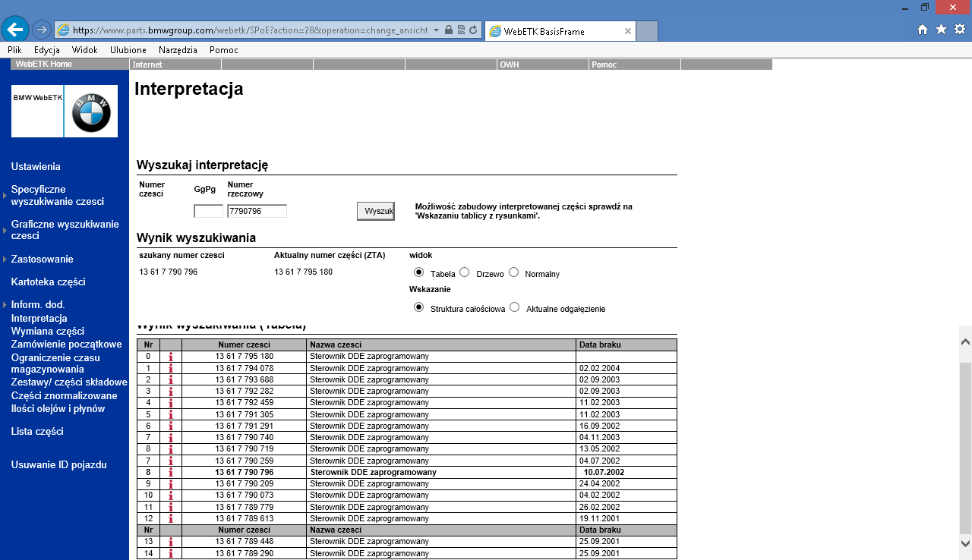Open info icon for part 13 61 7 789 613
The width and height of the screenshot is (972, 560).
coord(171,518)
